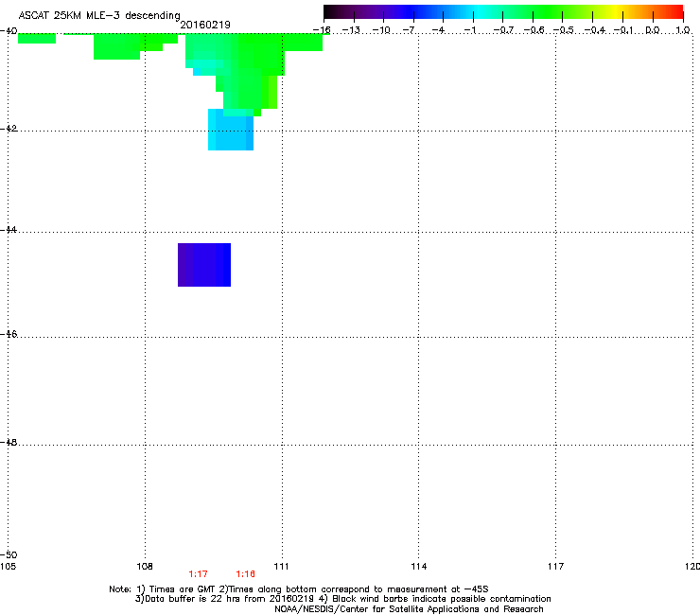Click the color bar label -0.6
This screenshot has width=700, height=615.
pos(534,30)
